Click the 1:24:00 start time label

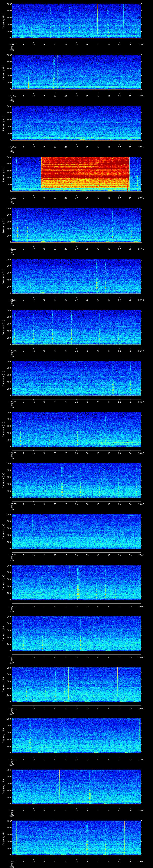coord(12,453)
